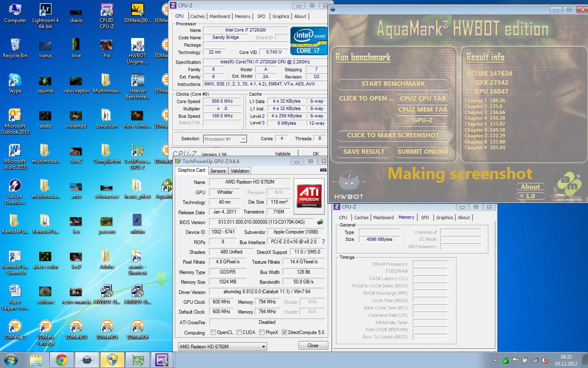Click the BIOS Version field in GPU-Z

(261, 222)
